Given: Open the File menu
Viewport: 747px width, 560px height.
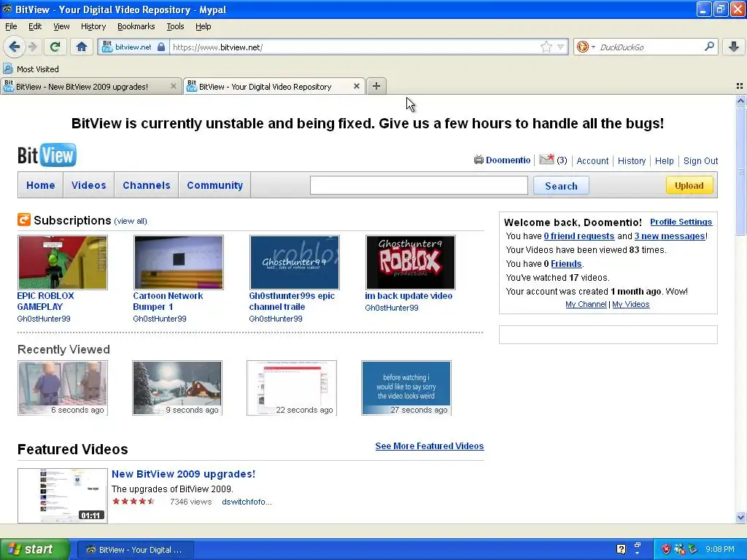Looking at the screenshot, I should pos(11,26).
